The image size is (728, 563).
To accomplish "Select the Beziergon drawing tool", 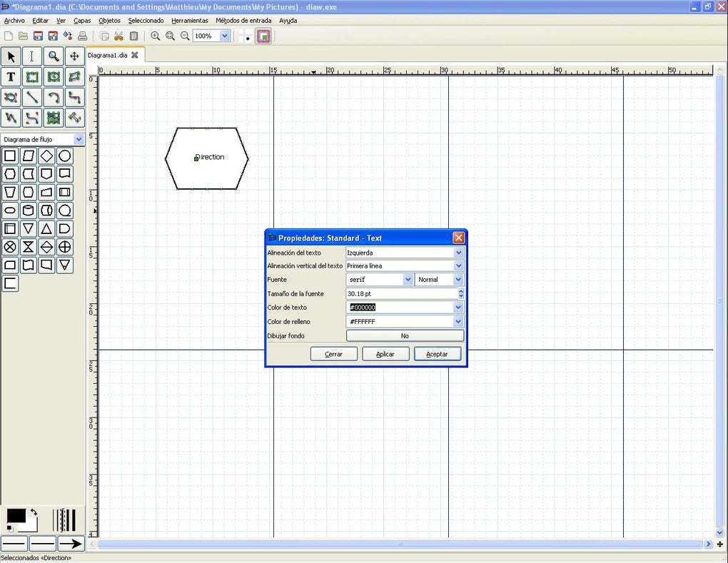I will (11, 98).
